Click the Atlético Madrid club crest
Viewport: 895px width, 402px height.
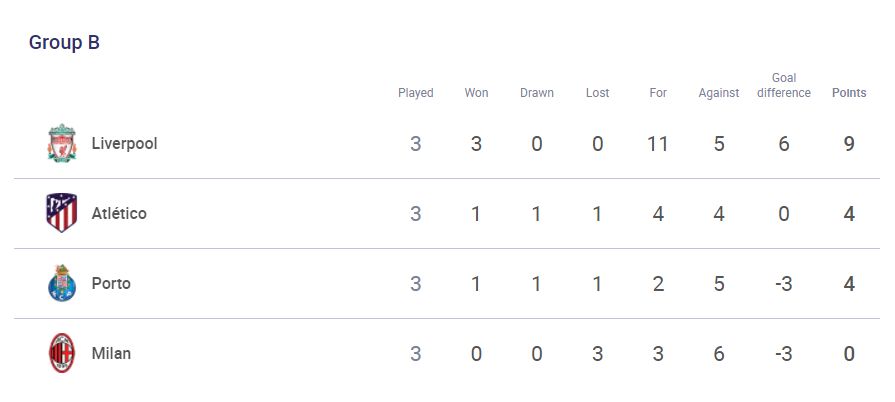coord(62,213)
